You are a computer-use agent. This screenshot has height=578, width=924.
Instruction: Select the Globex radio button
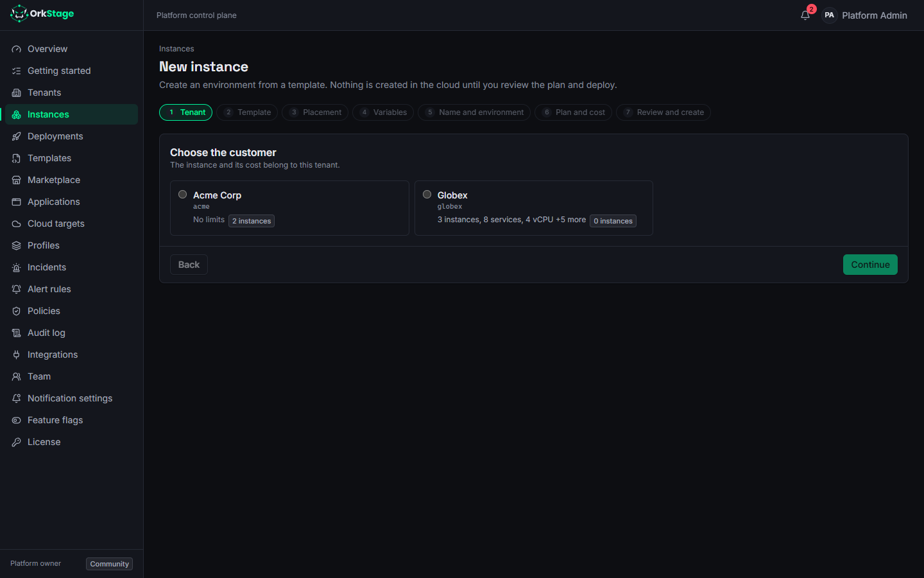click(x=427, y=195)
